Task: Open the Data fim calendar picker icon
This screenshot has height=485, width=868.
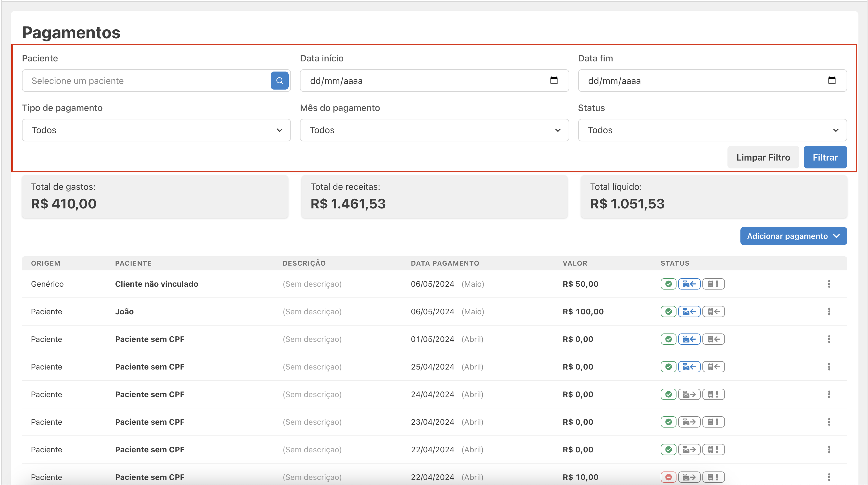Action: point(832,81)
